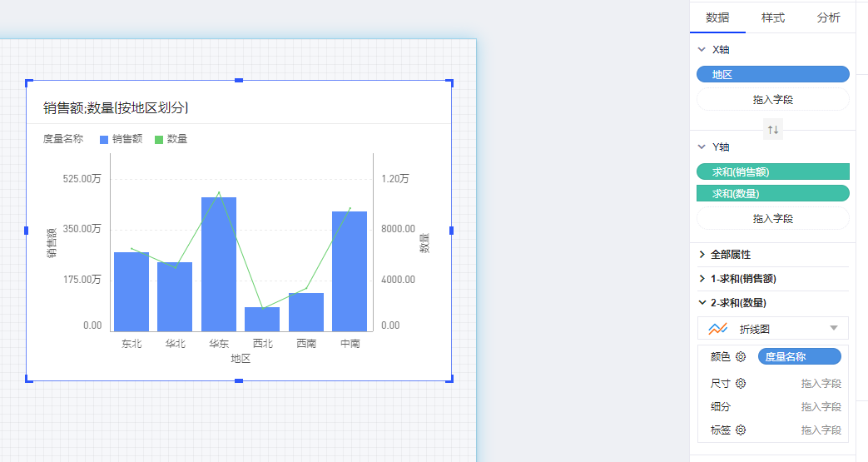Select the 地区 field pill in X轴
868x462 pixels.
(772, 75)
